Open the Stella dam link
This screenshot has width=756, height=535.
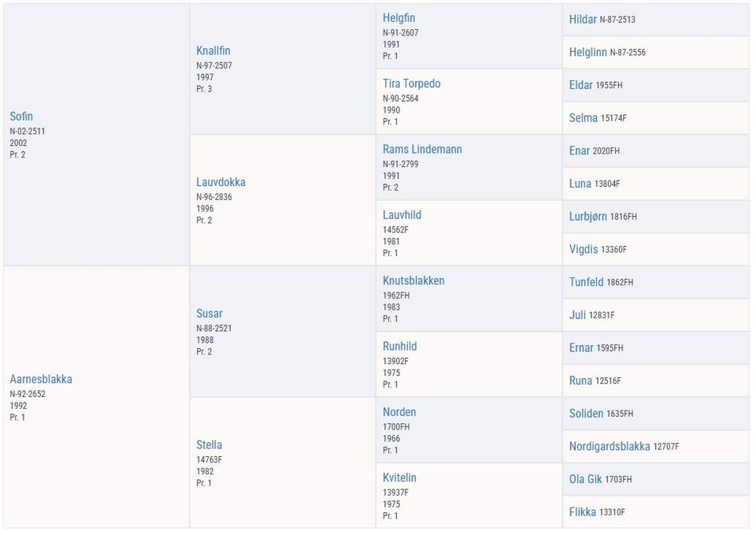tap(209, 445)
